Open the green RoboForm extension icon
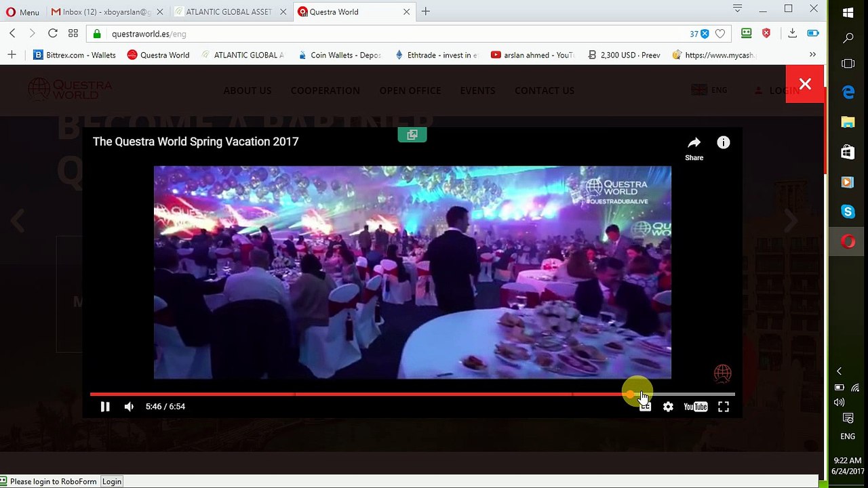868x488 pixels. pyautogui.click(x=746, y=33)
